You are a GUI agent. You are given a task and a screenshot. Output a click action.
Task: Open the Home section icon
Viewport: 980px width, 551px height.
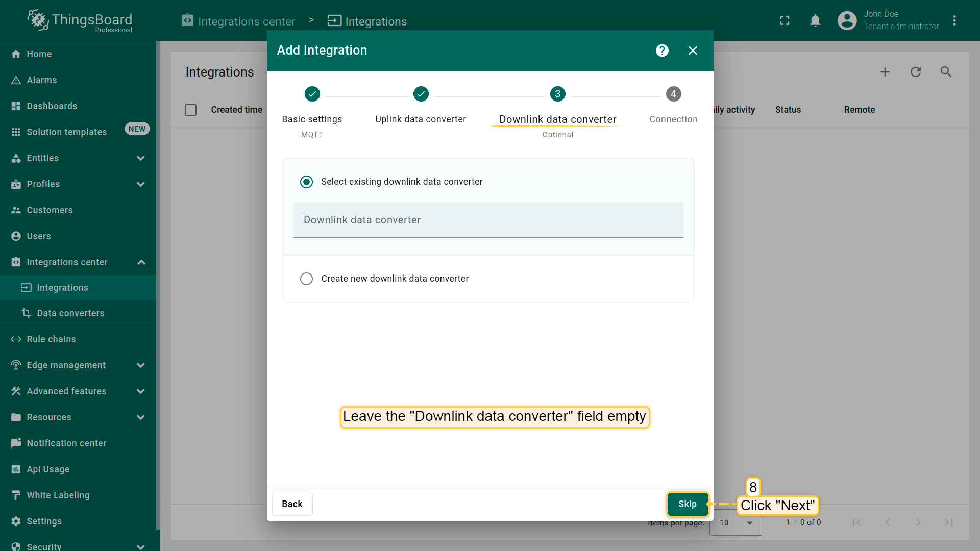16,54
